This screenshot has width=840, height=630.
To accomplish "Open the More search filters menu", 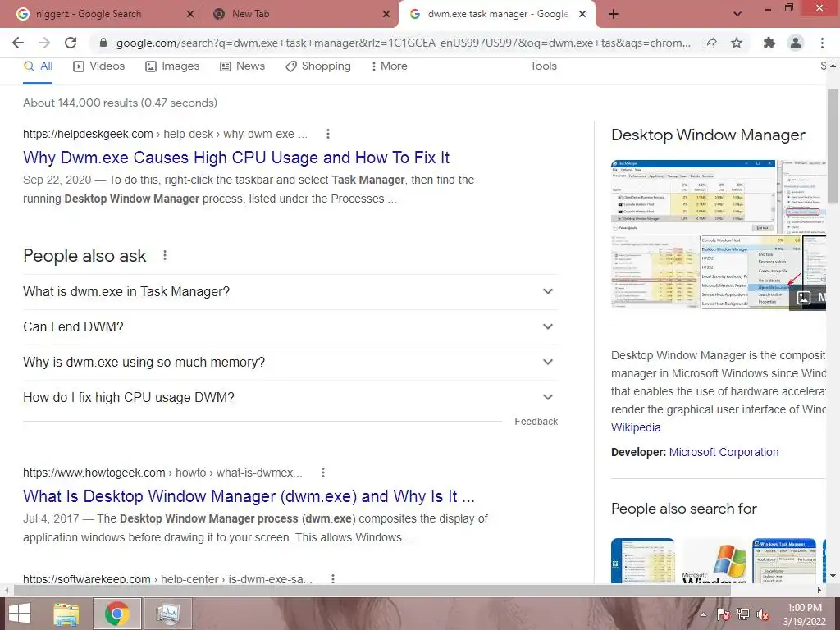I will tap(390, 66).
